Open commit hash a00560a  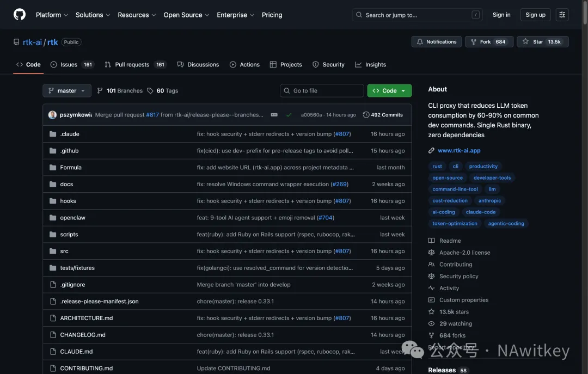pos(311,115)
